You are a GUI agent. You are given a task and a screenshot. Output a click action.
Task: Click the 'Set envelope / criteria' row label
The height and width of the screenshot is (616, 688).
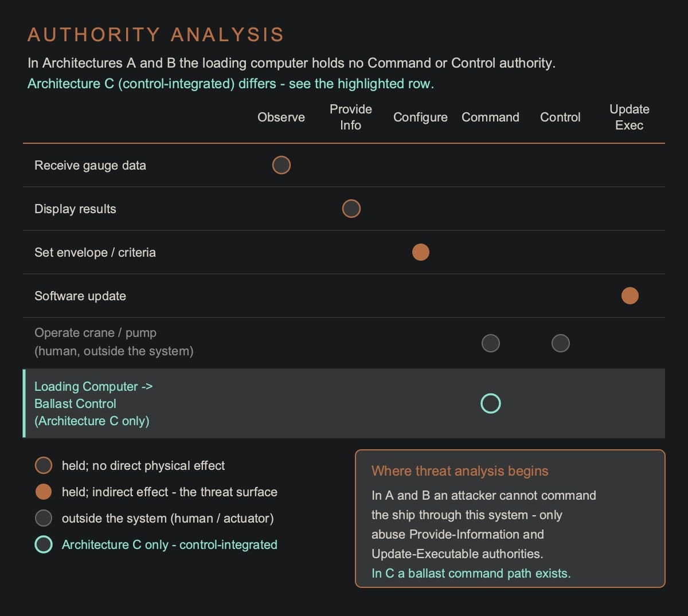coord(95,252)
